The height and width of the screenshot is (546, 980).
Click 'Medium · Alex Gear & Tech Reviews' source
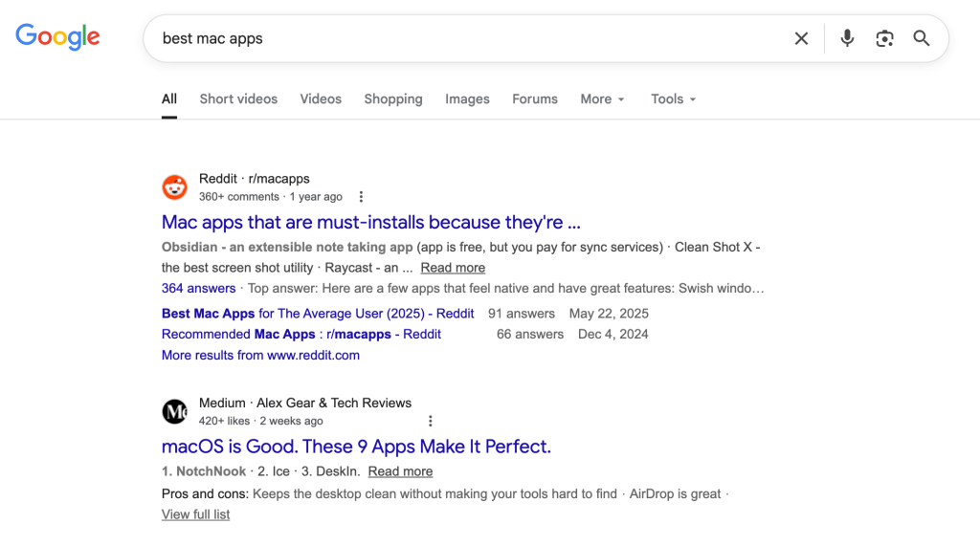(x=305, y=403)
